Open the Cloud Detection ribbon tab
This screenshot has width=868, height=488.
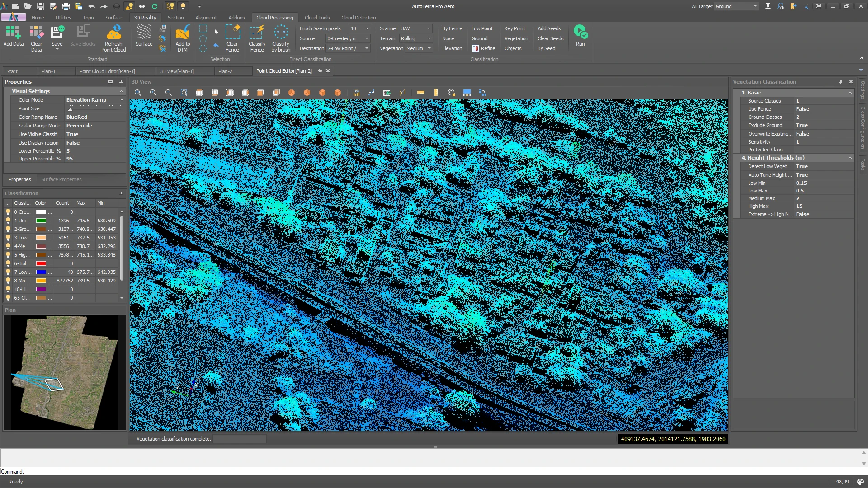[359, 18]
